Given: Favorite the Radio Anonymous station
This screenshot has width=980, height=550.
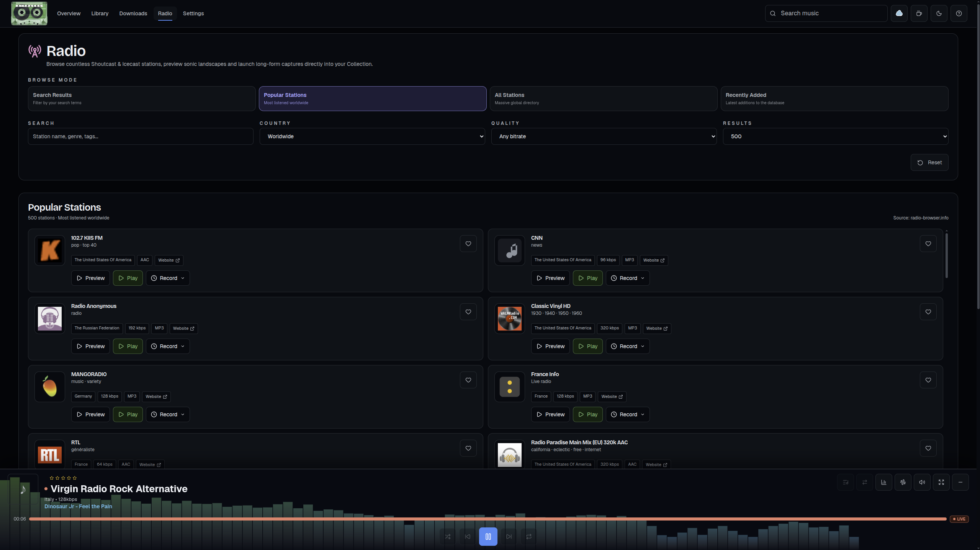Looking at the screenshot, I should pyautogui.click(x=468, y=312).
